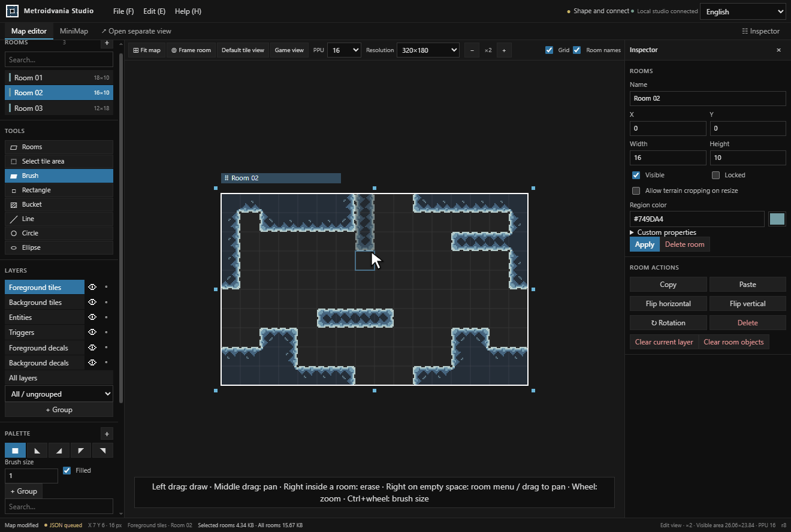The width and height of the screenshot is (791, 532).
Task: Hide the Foreground tiles layer
Action: 92,287
